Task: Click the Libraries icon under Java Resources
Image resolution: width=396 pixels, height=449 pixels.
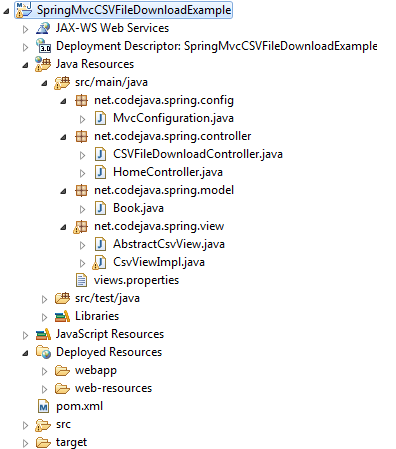Action: coord(62,316)
